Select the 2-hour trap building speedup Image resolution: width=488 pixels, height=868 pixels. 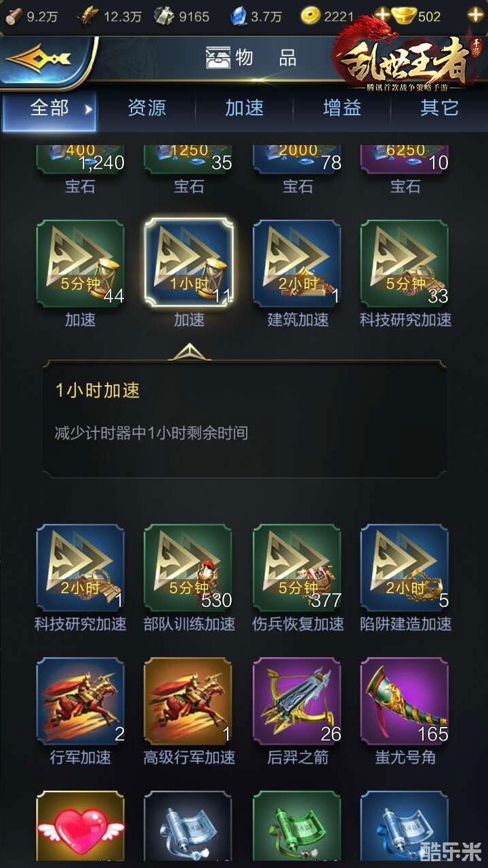point(405,568)
